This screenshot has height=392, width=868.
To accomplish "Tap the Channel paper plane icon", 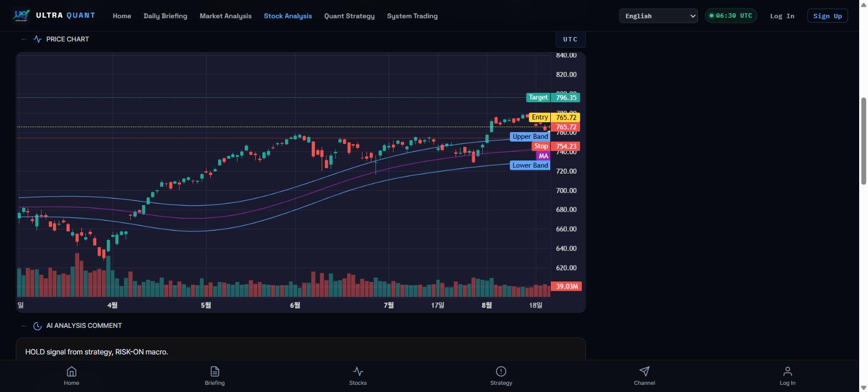I will pos(644,371).
